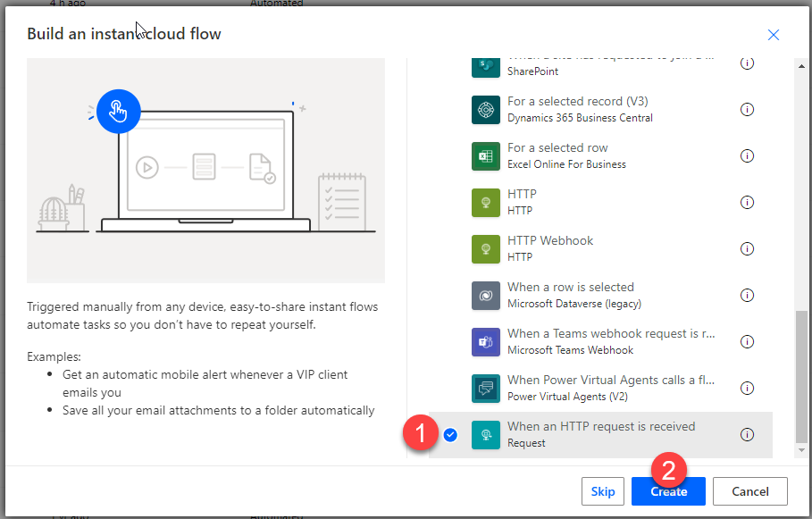Click the scroll up arrow of trigger list
This screenshot has height=519, width=812.
[801, 66]
